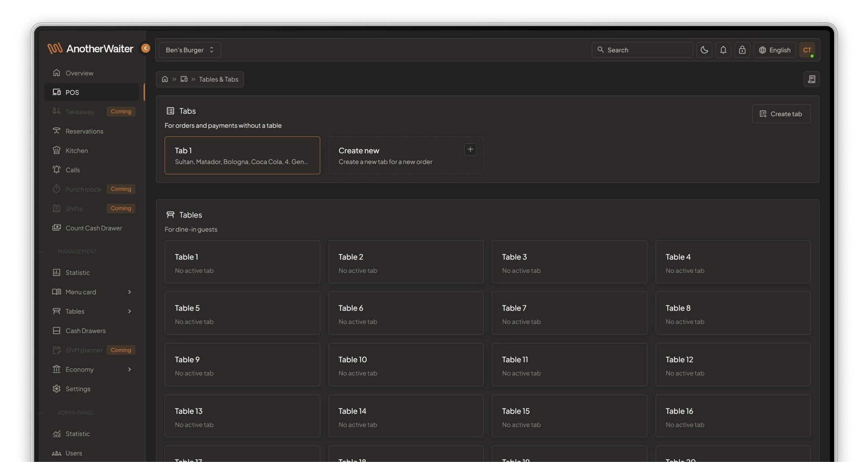This screenshot has height=462, width=868.
Task: Expand the Economy submenu chevron
Action: point(130,369)
